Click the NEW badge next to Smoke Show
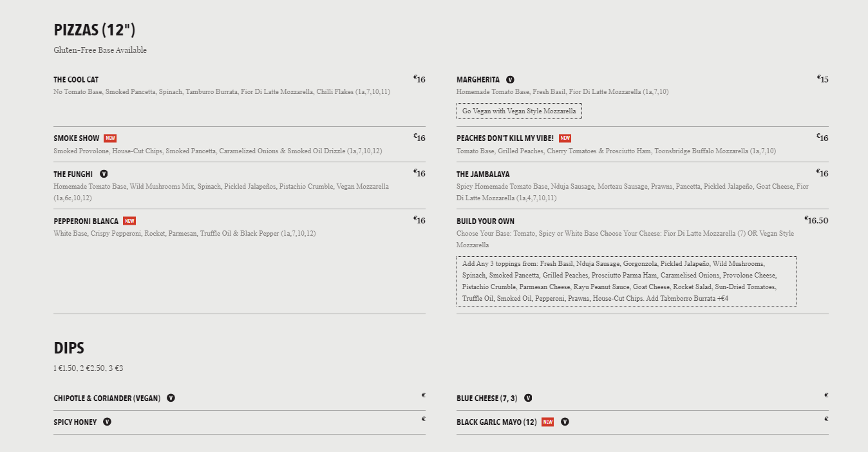Image resolution: width=868 pixels, height=452 pixels. click(110, 138)
